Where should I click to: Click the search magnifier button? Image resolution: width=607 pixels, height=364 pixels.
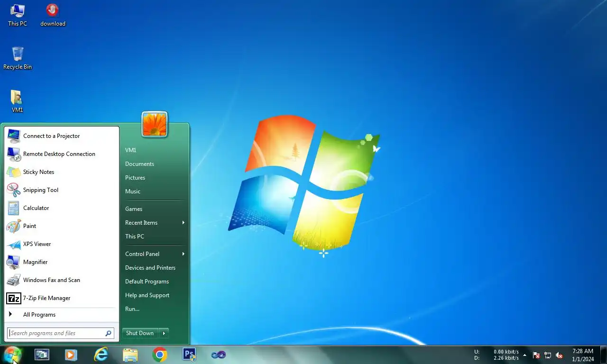click(108, 333)
